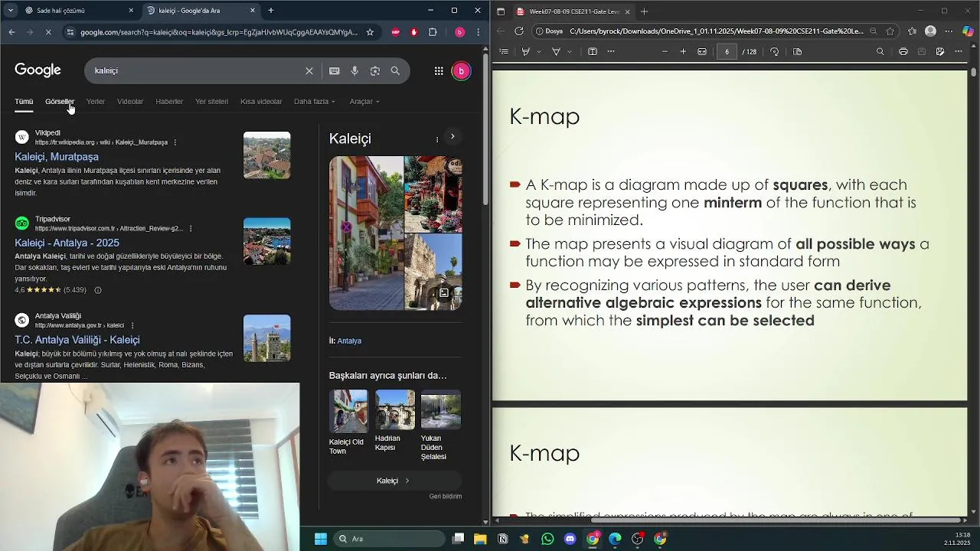Open Hadrian Kapısı suggestion thumbnail
The width and height of the screenshot is (980, 551).
pos(395,410)
